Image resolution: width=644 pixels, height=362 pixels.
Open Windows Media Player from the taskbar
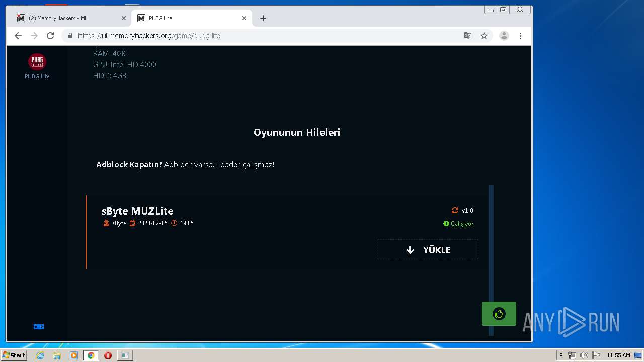coord(74,355)
